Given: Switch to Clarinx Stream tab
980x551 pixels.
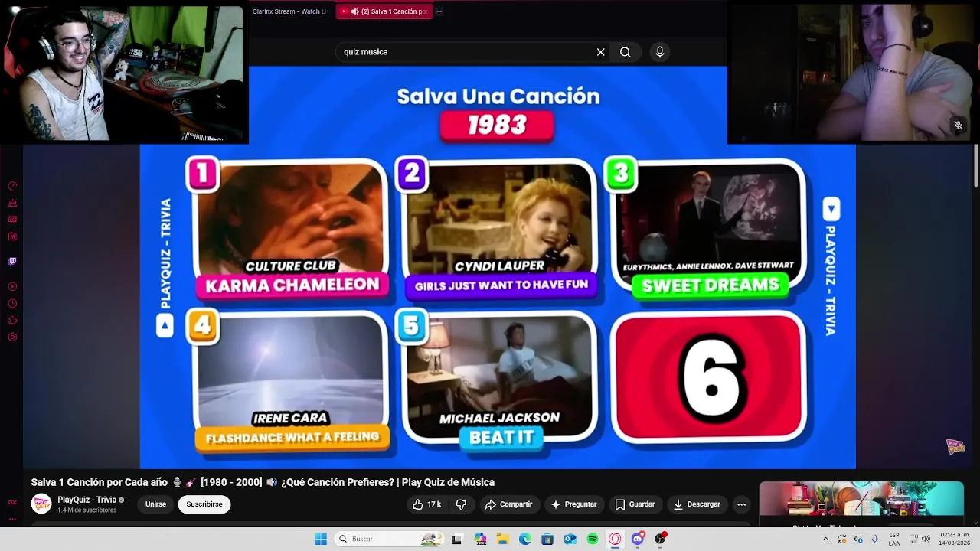Looking at the screenshot, I should pyautogui.click(x=290, y=11).
